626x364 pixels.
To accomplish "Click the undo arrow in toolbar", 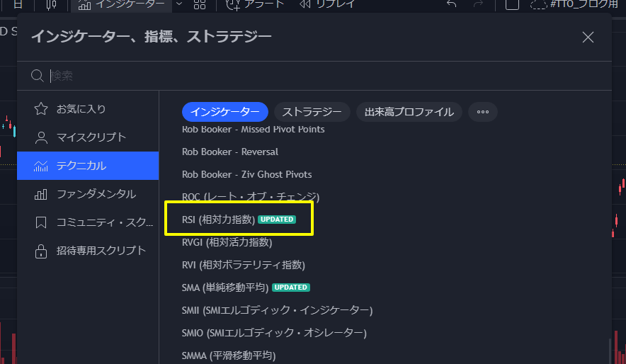I will coord(452,4).
